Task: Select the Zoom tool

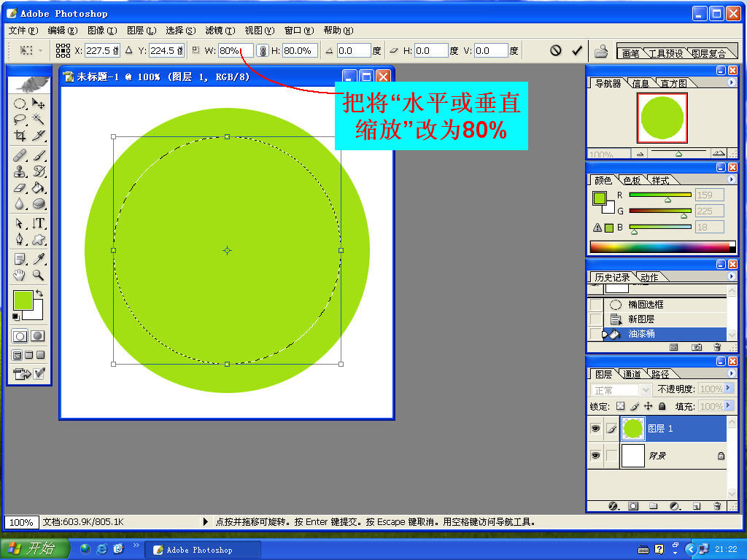Action: click(39, 275)
